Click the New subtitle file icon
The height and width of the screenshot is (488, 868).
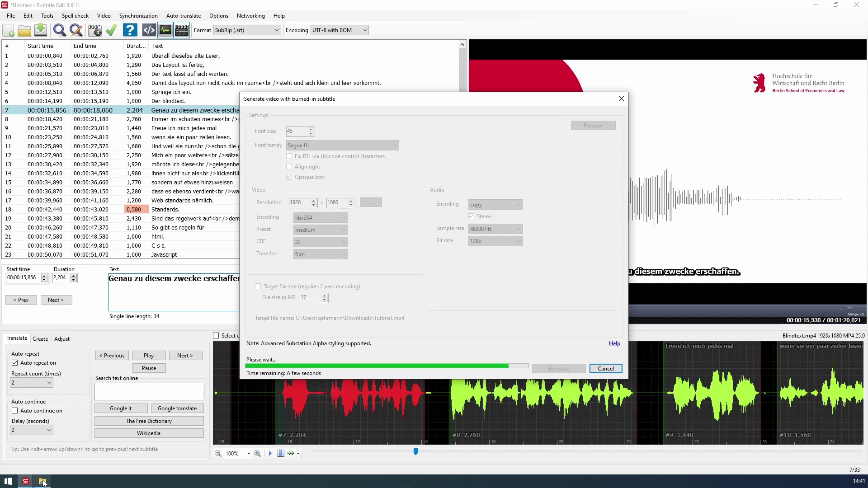coord(9,30)
